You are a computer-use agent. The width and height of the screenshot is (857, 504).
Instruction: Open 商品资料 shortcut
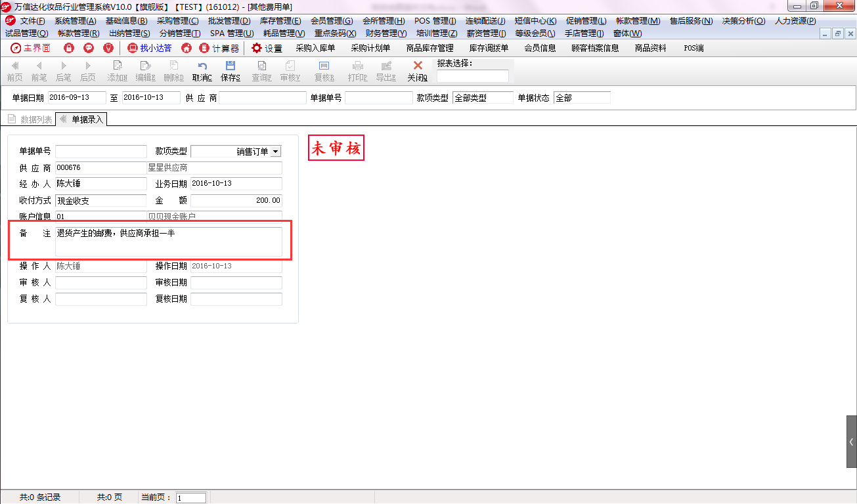[x=650, y=48]
